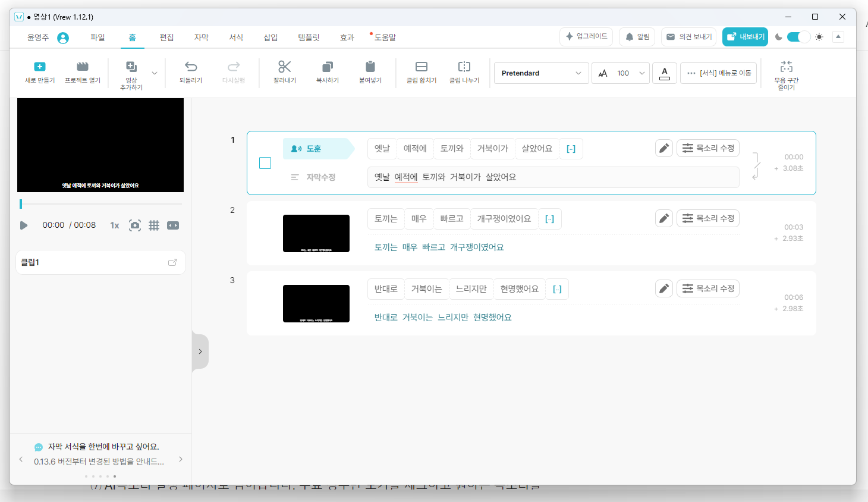868x502 pixels.
Task: Click the silence reduction (무음 구간 줄이기) icon
Action: point(787,67)
